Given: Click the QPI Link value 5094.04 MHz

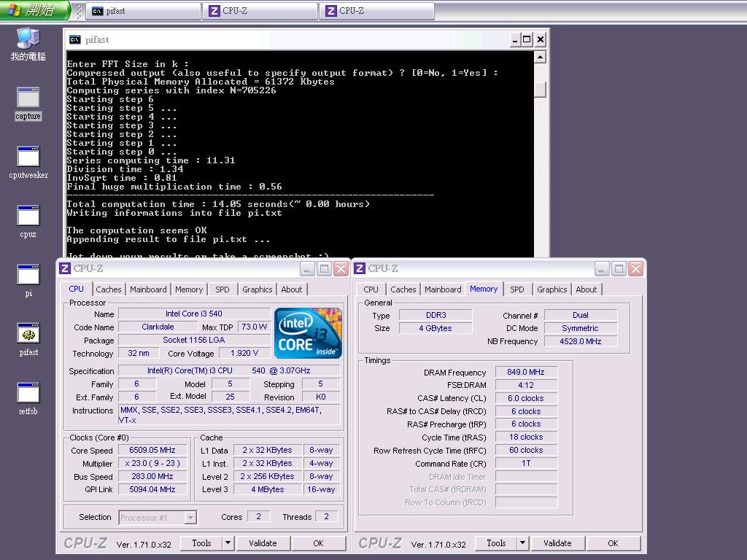Looking at the screenshot, I should click(152, 489).
